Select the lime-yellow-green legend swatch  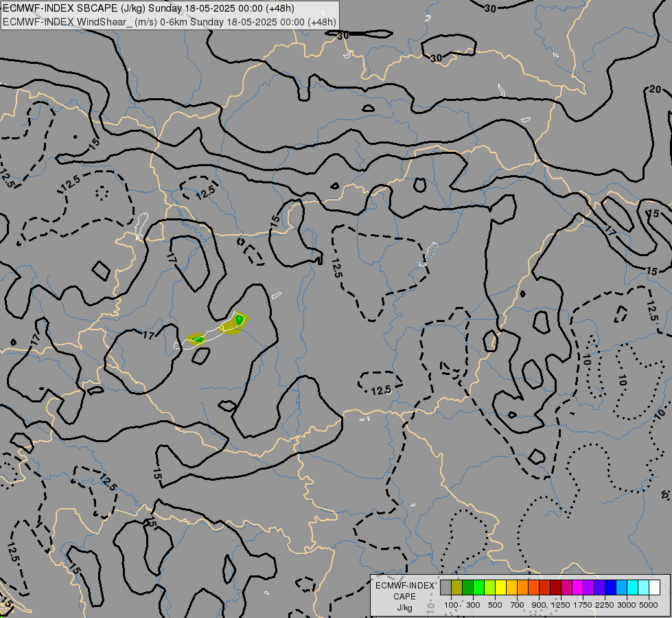[x=490, y=587]
